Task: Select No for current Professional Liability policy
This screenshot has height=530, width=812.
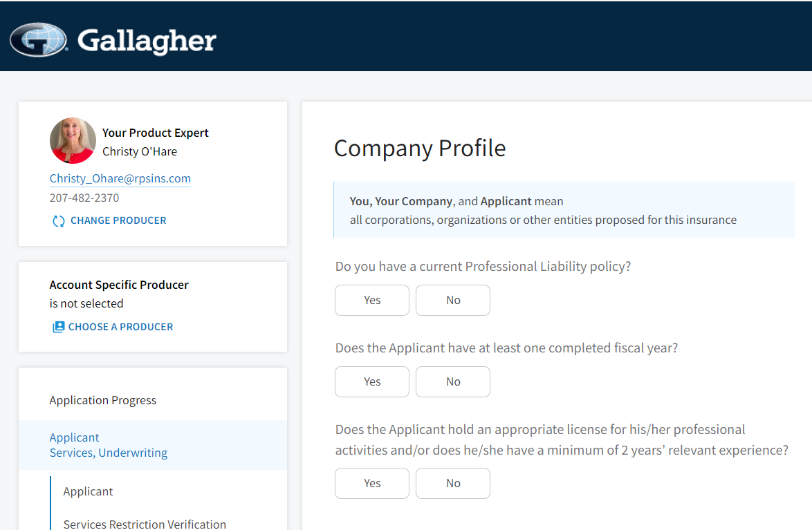Action: click(452, 300)
